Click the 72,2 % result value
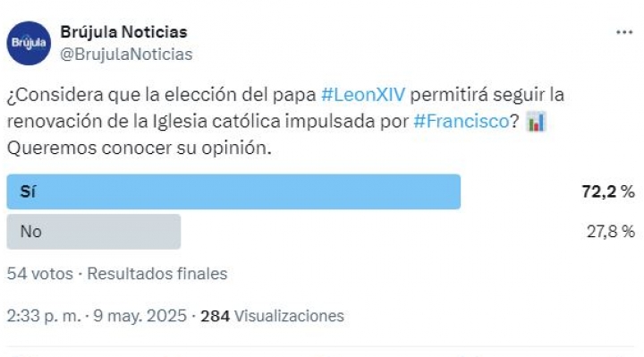This screenshot has width=644, height=357. [x=608, y=191]
